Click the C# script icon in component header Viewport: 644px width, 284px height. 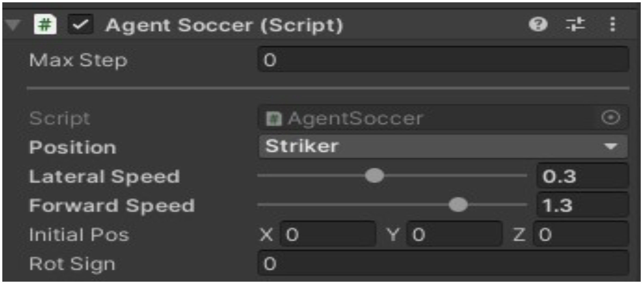click(x=45, y=24)
